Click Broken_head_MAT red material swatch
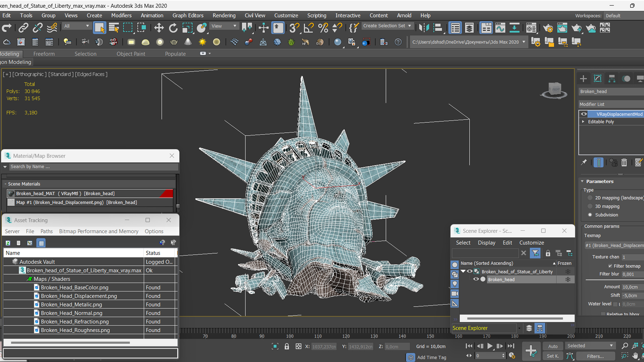 tap(167, 193)
